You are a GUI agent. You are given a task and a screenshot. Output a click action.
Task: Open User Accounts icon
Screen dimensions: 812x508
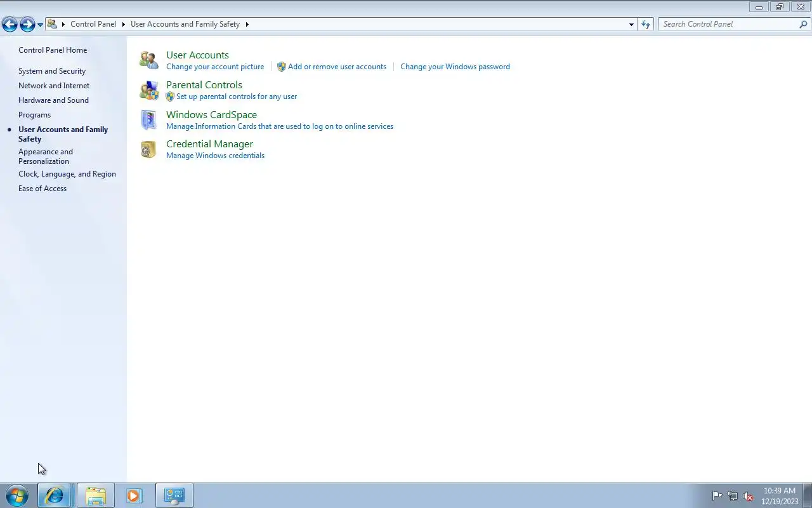tap(149, 60)
